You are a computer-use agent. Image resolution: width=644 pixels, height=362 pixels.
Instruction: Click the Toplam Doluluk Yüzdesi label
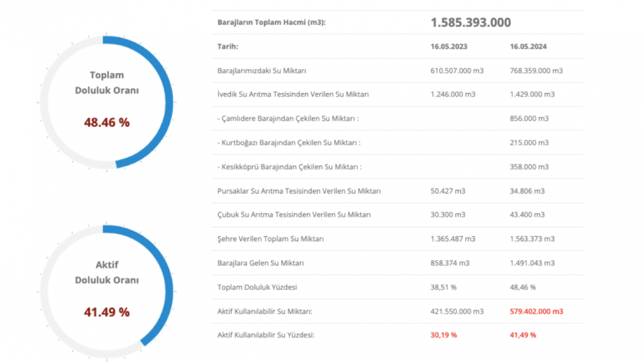[x=257, y=288]
